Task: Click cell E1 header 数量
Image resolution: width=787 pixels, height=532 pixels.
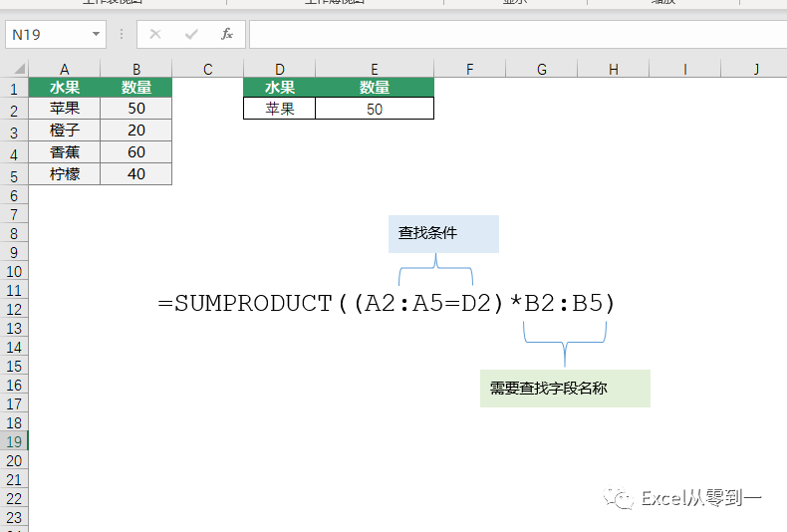Action: pos(375,88)
